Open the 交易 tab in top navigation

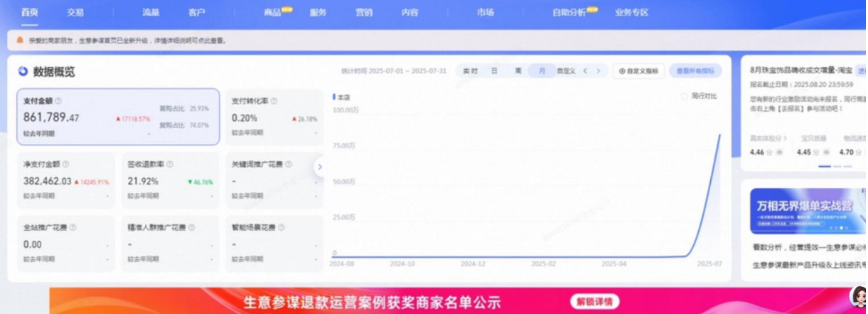(75, 13)
